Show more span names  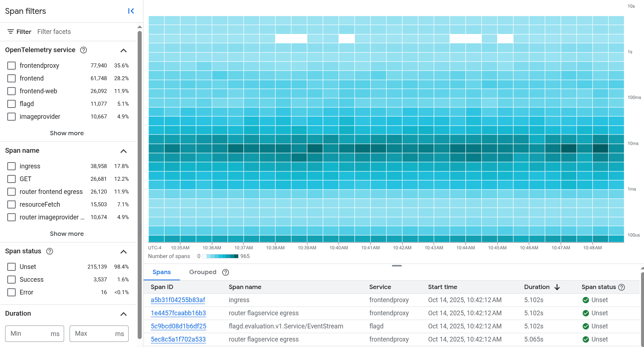point(67,233)
